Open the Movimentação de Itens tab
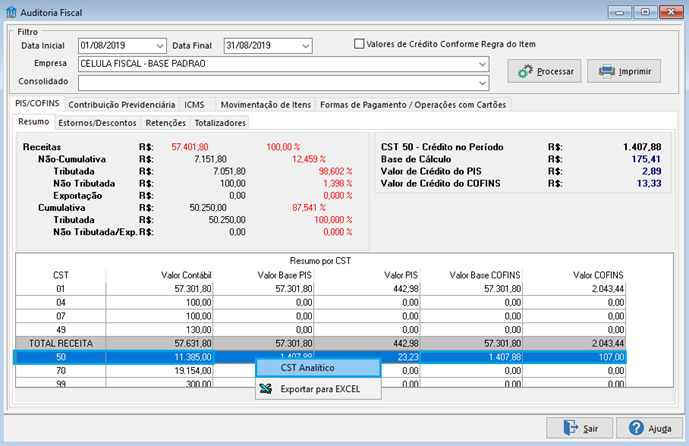Screen dimensions: 689x446 click(x=265, y=105)
